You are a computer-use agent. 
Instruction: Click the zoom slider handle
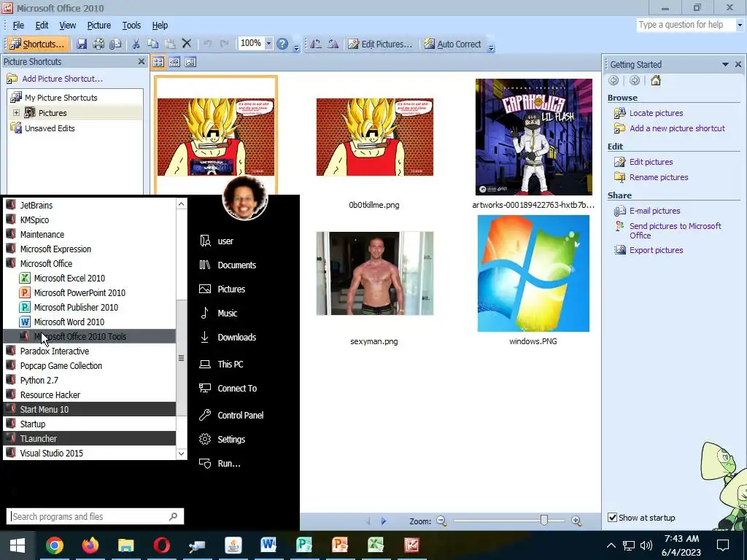pyautogui.click(x=544, y=521)
